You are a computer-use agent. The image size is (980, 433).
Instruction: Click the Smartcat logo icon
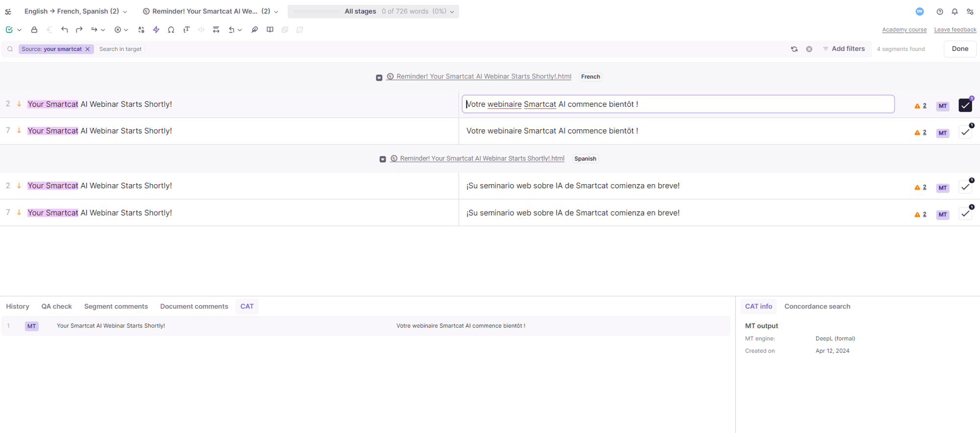pyautogui.click(x=8, y=11)
